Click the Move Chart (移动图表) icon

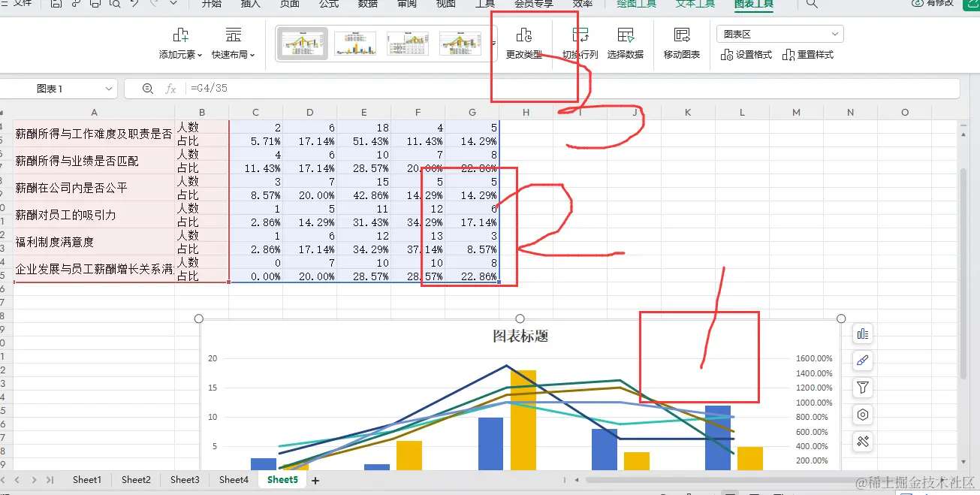(x=682, y=35)
